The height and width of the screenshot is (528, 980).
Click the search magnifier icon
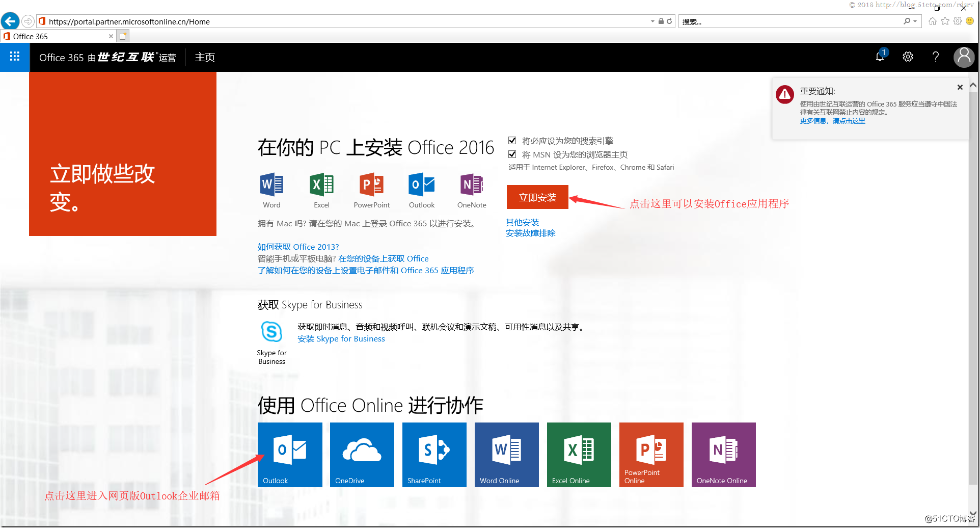point(907,21)
